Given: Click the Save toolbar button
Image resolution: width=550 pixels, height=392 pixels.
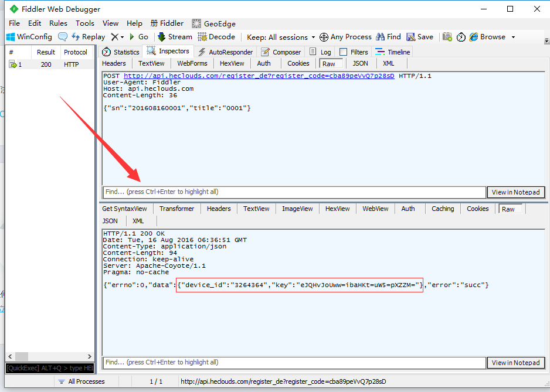Looking at the screenshot, I should point(420,37).
